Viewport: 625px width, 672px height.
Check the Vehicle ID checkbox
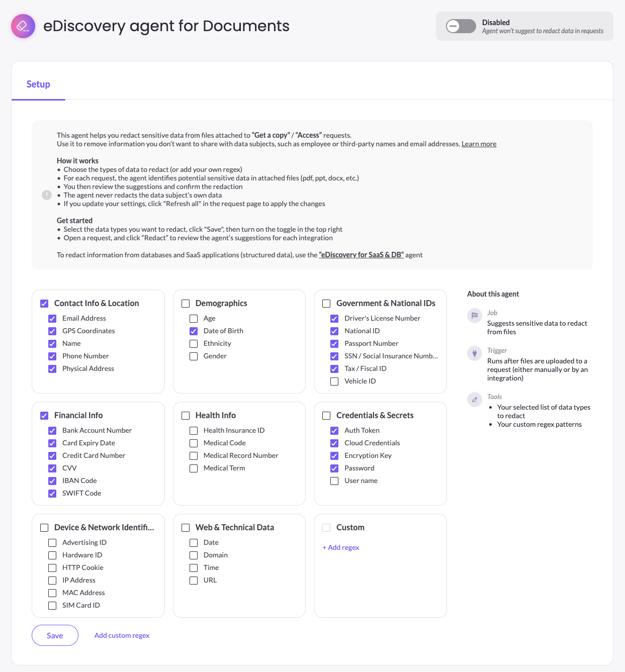[x=334, y=381]
